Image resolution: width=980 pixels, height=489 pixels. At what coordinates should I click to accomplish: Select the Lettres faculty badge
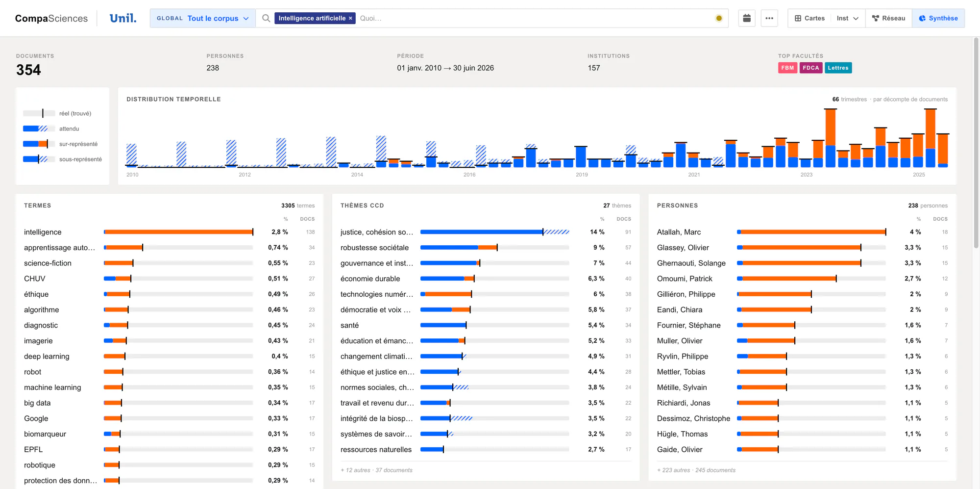click(x=838, y=68)
